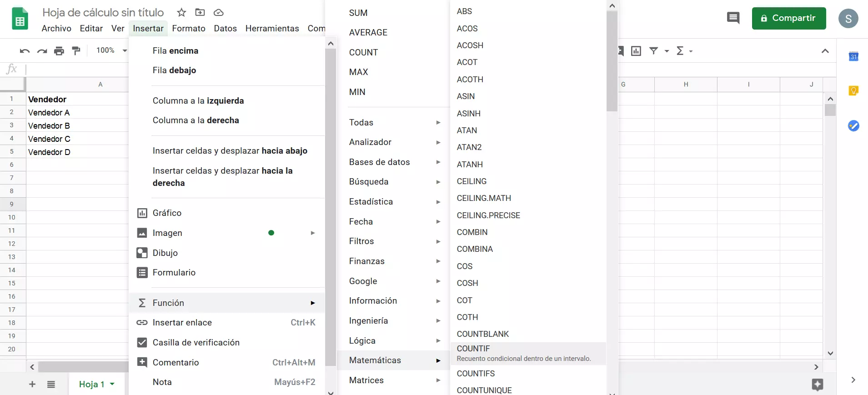Redo the last action

tap(42, 50)
